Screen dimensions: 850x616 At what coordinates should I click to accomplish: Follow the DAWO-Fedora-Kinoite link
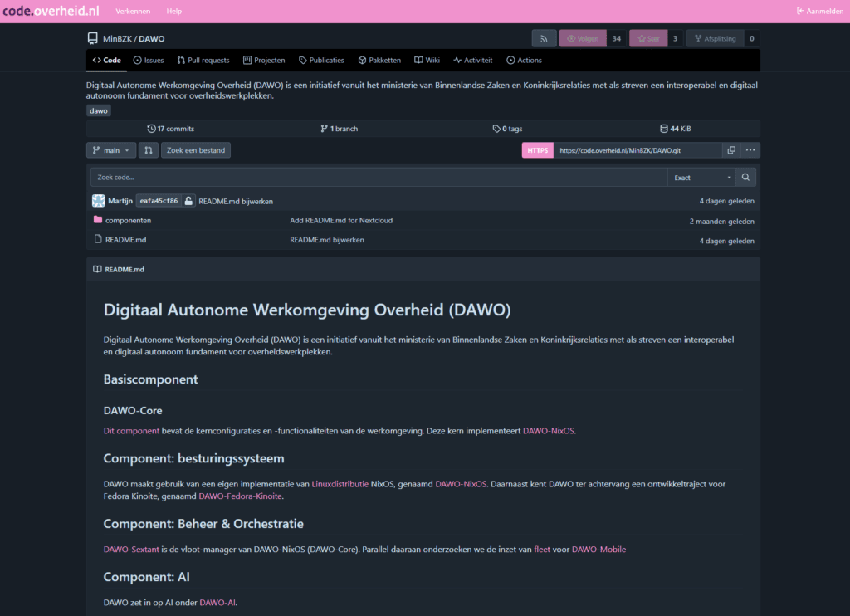click(240, 496)
